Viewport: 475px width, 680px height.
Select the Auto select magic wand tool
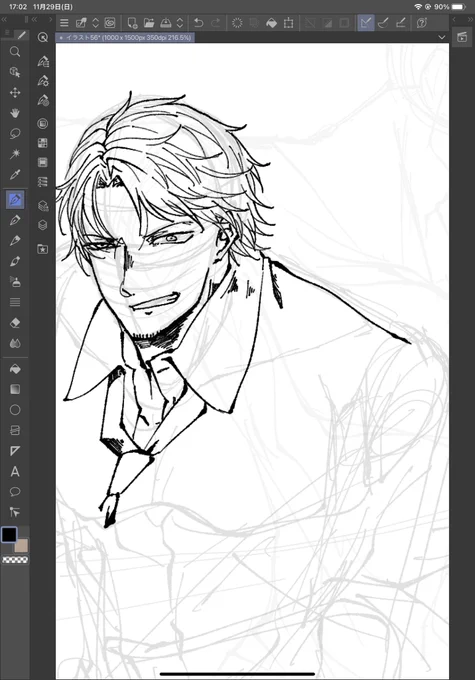pyautogui.click(x=15, y=154)
